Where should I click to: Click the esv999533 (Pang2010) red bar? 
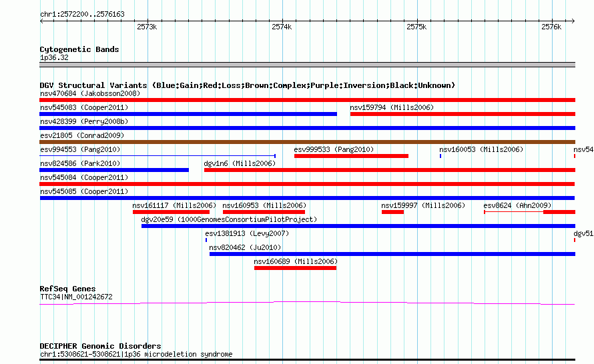(351, 156)
